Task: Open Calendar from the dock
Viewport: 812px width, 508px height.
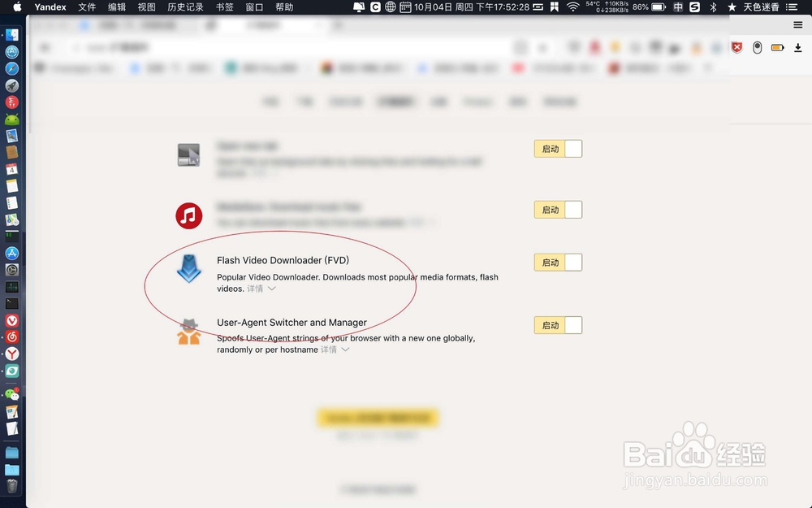Action: pos(12,169)
